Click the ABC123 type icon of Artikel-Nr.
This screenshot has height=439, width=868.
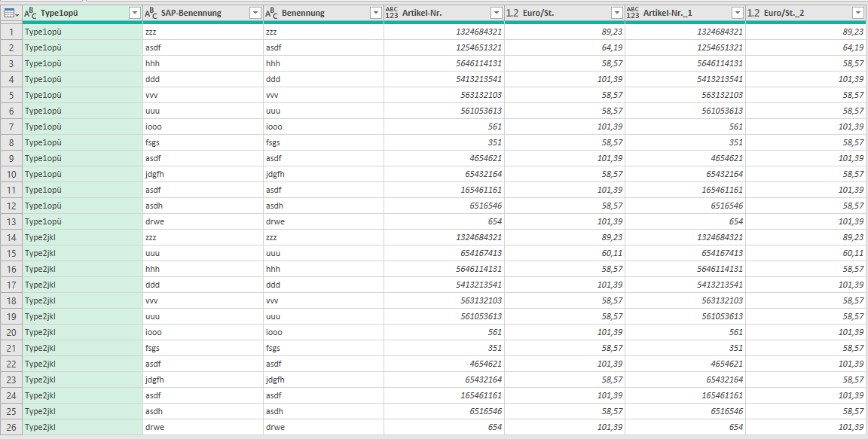(x=391, y=13)
